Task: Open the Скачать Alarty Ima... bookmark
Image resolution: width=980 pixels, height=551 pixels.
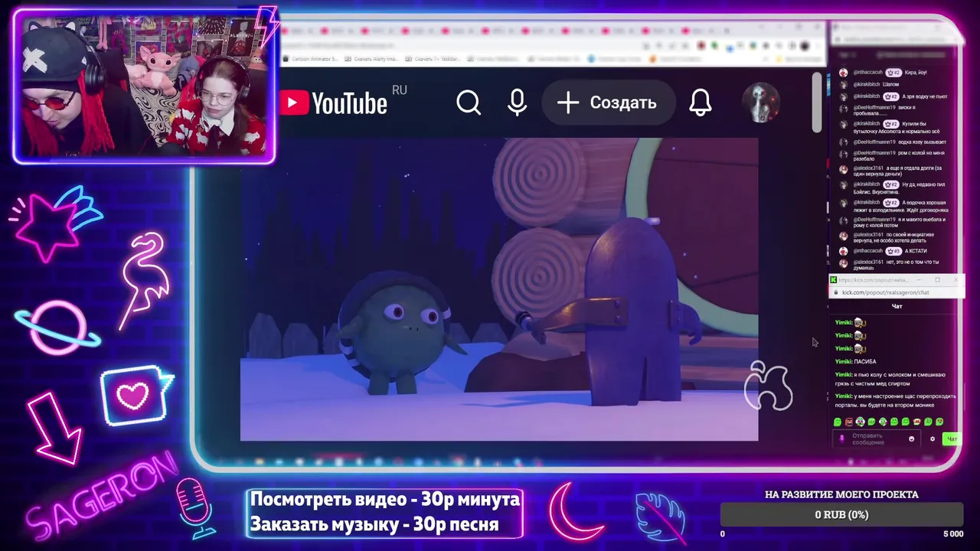Action: click(x=371, y=59)
